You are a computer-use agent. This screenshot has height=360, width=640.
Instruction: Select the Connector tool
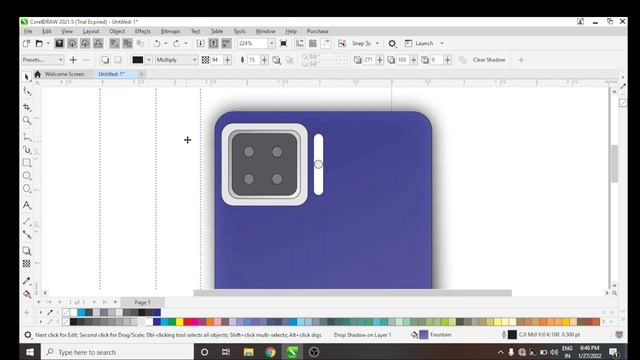tap(27, 235)
